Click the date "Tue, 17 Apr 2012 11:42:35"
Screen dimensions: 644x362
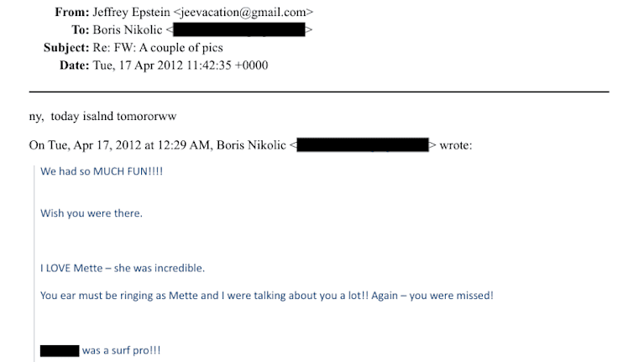tap(165, 66)
